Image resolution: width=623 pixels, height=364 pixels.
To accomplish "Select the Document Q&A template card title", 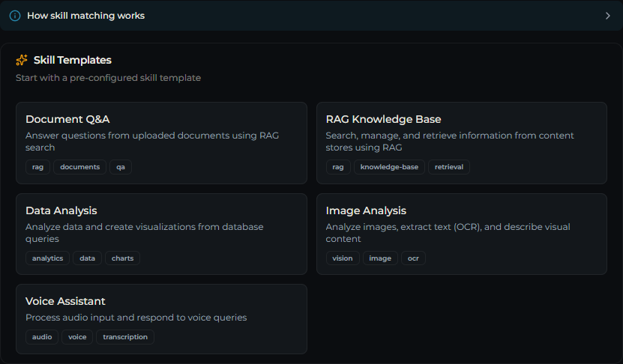I will (67, 119).
